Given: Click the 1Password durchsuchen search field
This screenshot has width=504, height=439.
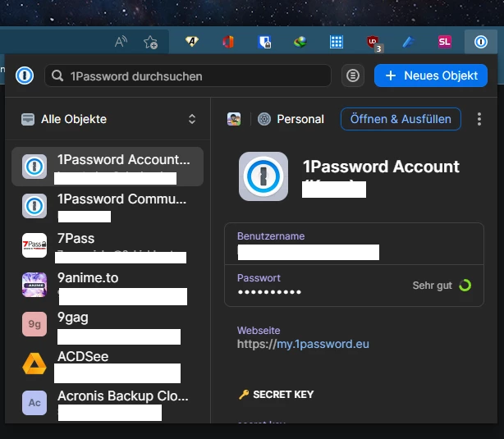Looking at the screenshot, I should pos(188,75).
